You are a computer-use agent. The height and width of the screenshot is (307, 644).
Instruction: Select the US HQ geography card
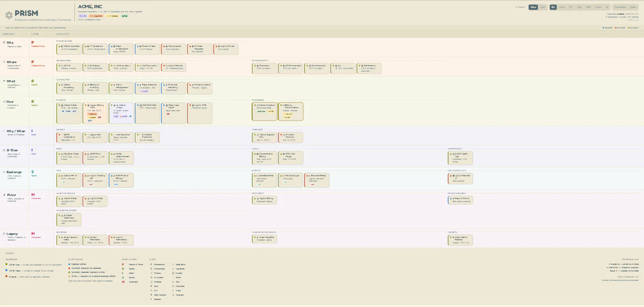69,67
